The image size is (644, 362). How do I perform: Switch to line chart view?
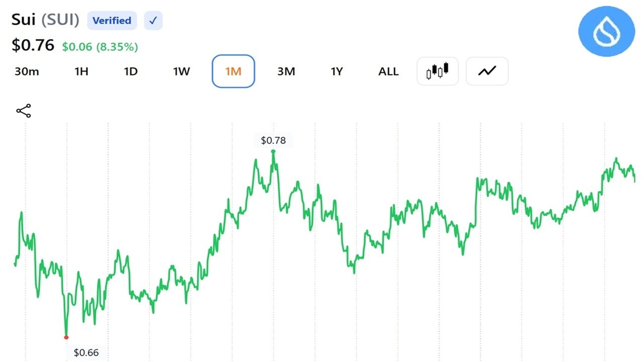487,71
